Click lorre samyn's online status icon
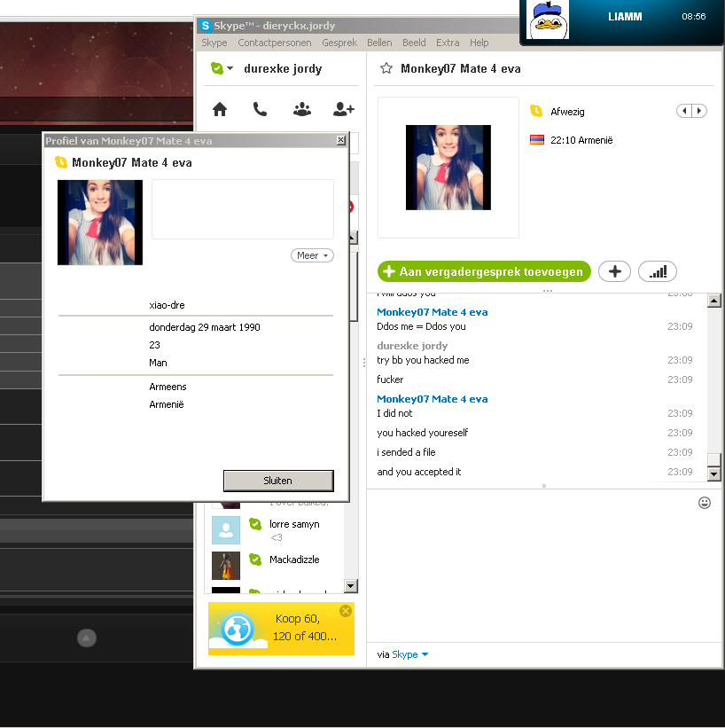 (255, 524)
